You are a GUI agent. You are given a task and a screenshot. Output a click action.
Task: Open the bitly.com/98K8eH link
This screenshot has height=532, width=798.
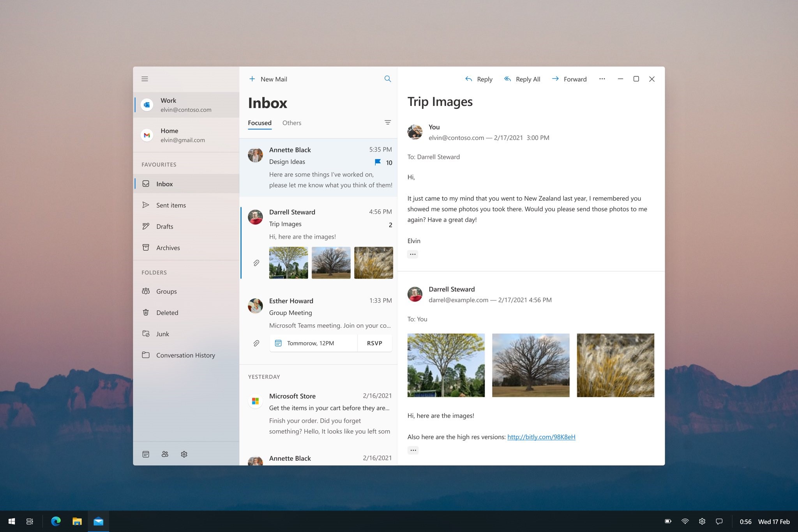click(541, 437)
